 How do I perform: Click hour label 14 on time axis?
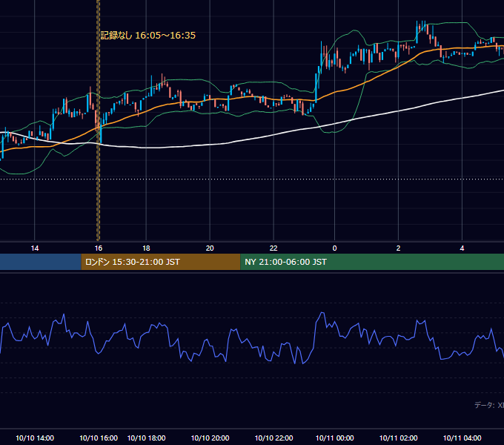point(35,248)
